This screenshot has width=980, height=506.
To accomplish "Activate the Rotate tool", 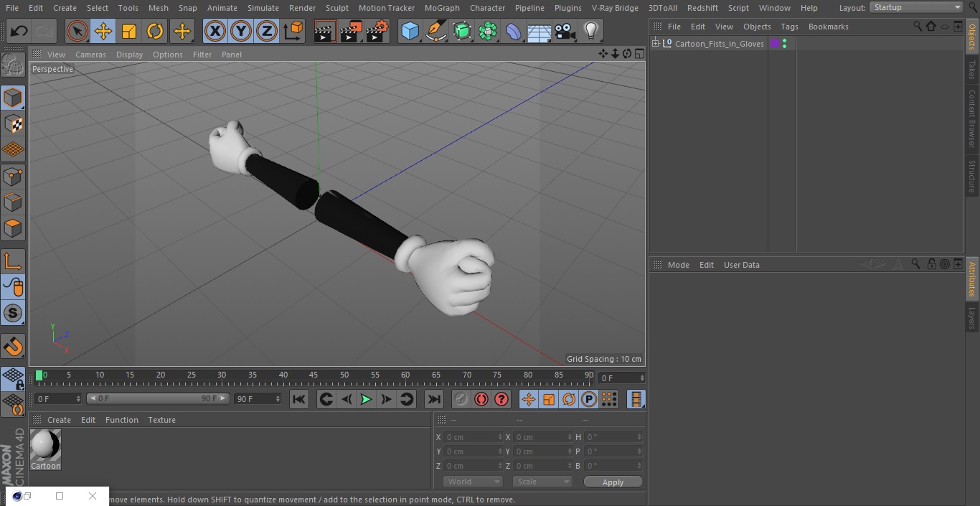I will tap(155, 32).
